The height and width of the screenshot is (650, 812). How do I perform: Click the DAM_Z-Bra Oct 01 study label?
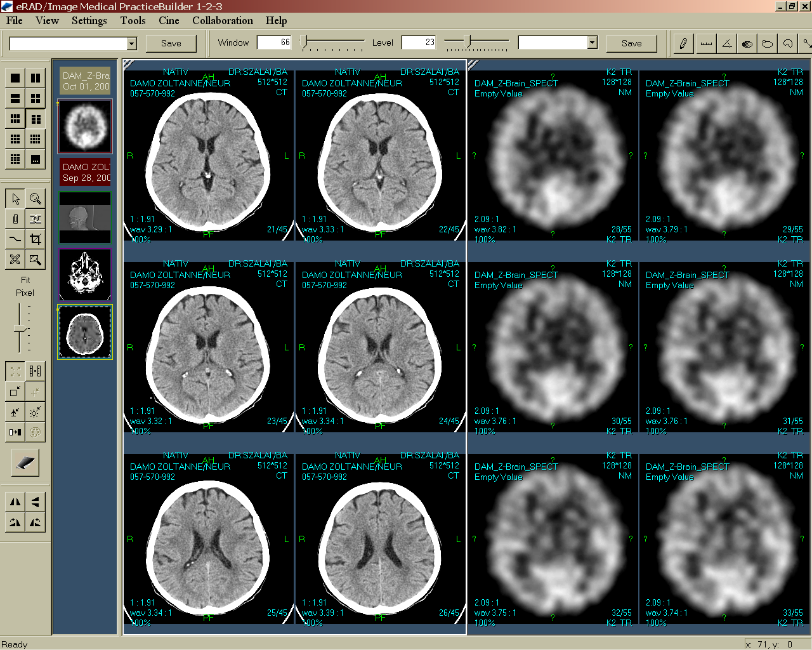[85, 81]
